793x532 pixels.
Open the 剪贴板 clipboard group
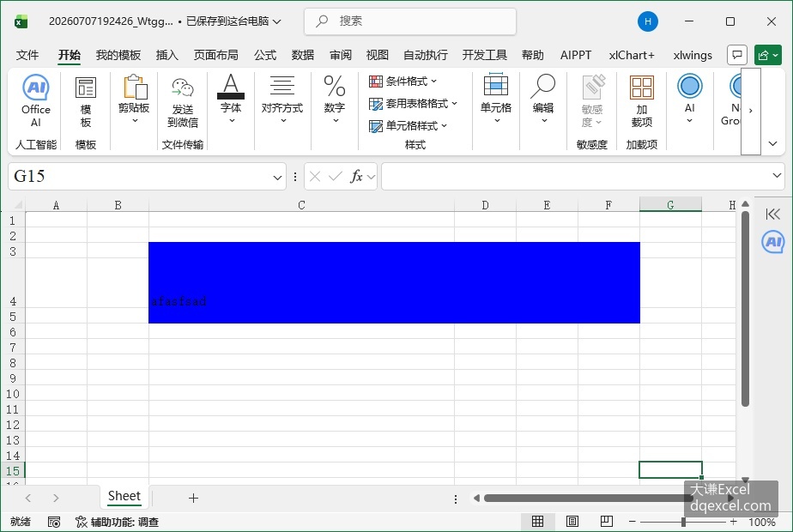click(x=134, y=100)
